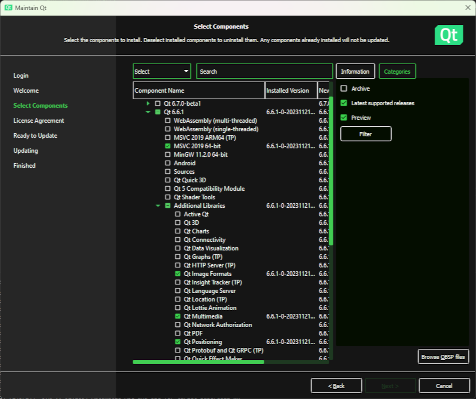
Task: Check Qt Protobuf and Qt GRPC checkbox
Action: pos(178,350)
